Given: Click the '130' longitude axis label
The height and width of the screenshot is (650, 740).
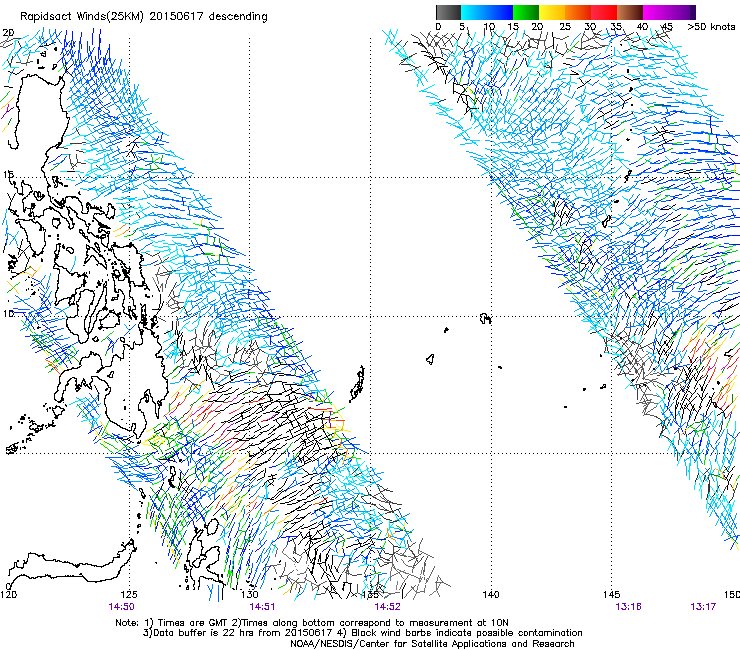Looking at the screenshot, I should click(x=249, y=594).
